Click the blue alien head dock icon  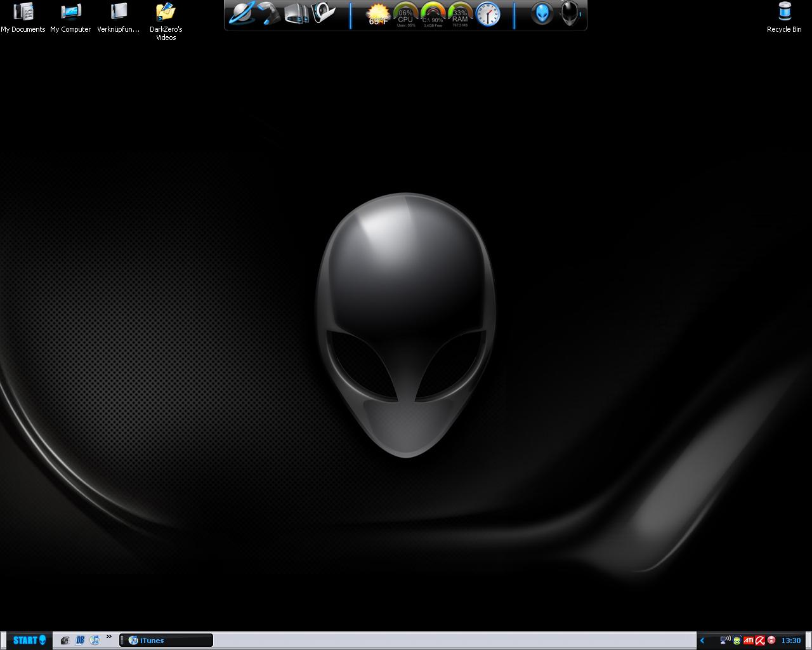click(542, 13)
